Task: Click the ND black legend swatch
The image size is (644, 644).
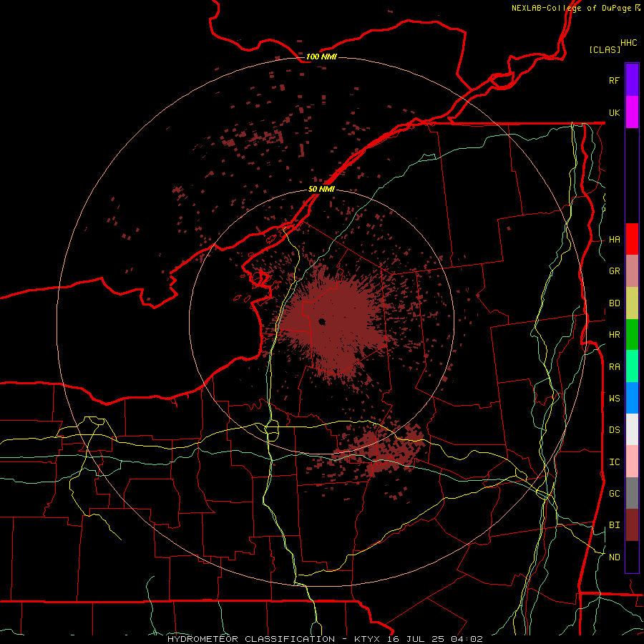Action: point(632,557)
